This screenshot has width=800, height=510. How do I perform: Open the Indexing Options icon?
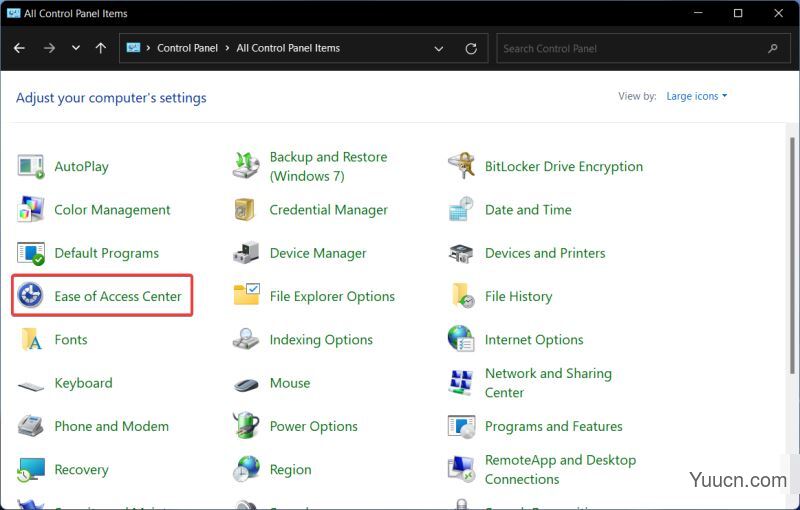[x=246, y=339]
